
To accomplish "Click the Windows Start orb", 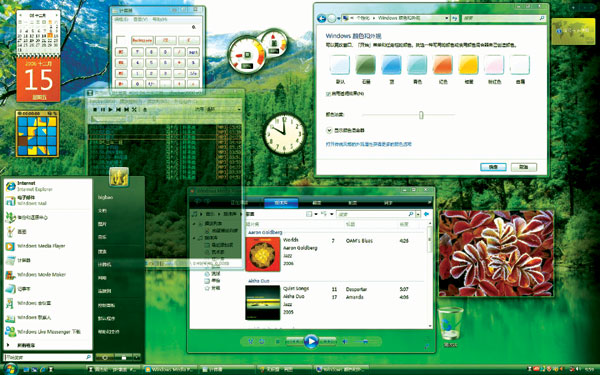I will click(x=10, y=368).
